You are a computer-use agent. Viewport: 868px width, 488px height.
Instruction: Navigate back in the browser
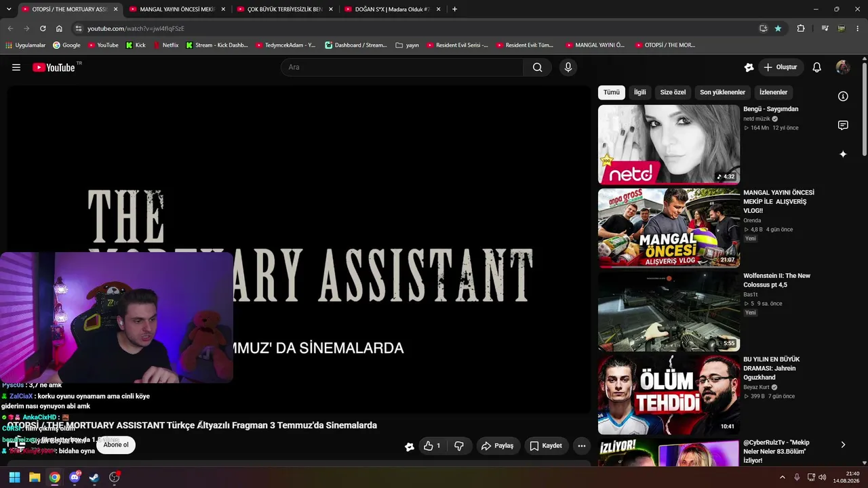coord(10,28)
